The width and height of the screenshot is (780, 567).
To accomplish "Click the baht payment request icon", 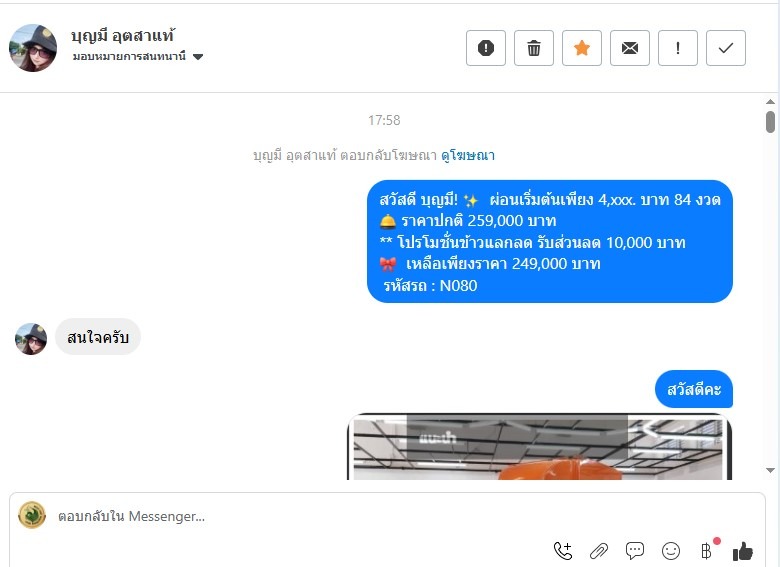I will click(706, 551).
